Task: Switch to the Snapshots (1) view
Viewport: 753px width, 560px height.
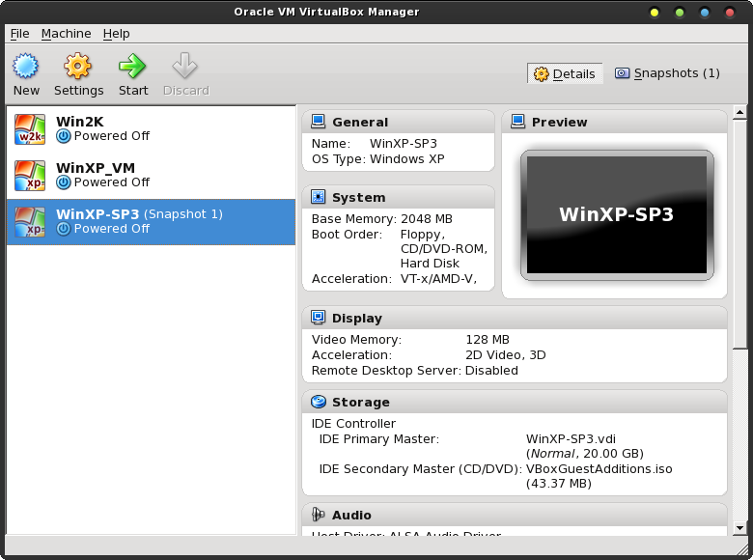Action: (x=667, y=73)
